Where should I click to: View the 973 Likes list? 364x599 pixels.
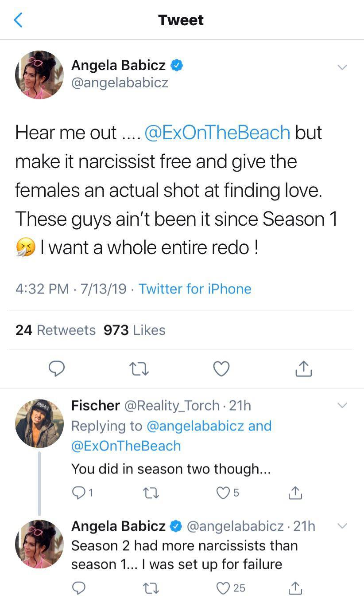click(x=134, y=330)
